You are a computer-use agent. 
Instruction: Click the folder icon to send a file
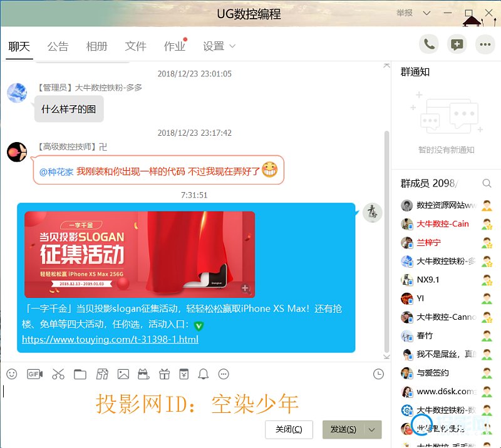tap(80, 374)
